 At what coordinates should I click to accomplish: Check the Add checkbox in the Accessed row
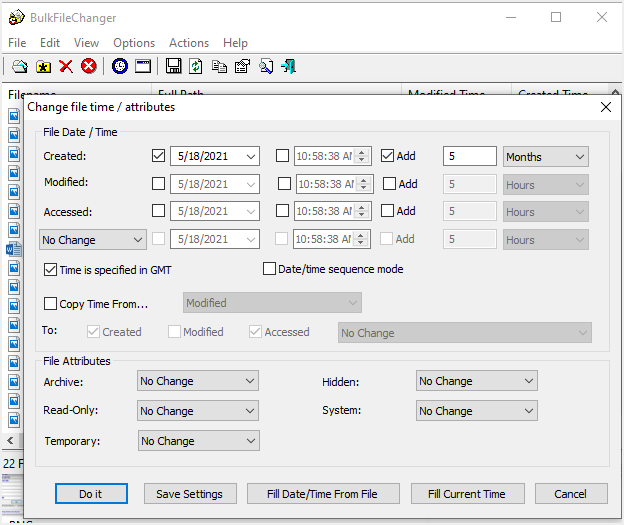click(x=387, y=211)
